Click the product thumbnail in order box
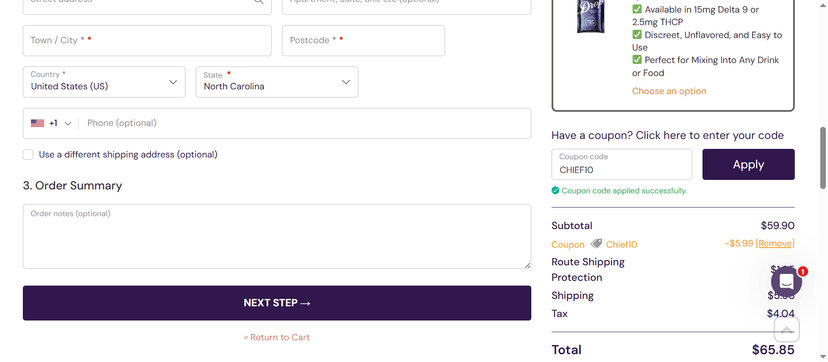 click(x=590, y=16)
